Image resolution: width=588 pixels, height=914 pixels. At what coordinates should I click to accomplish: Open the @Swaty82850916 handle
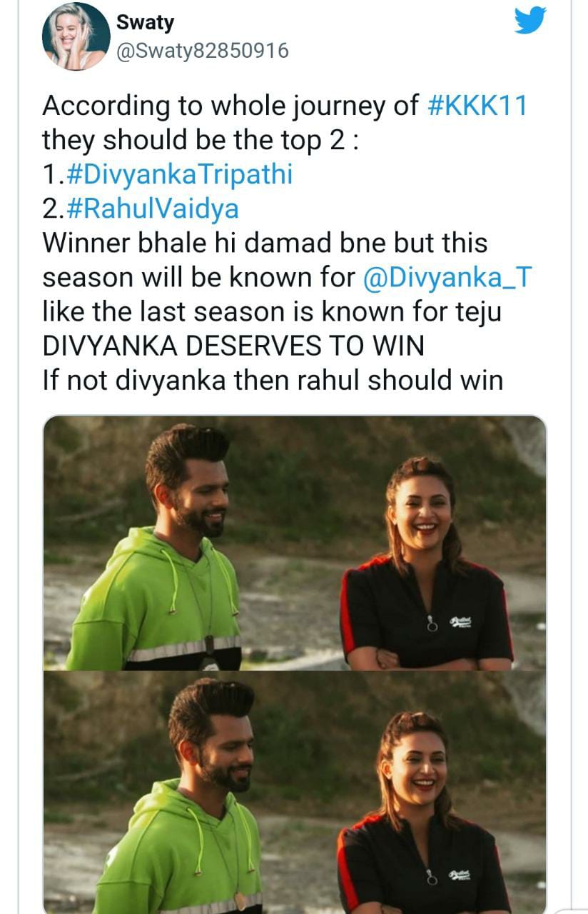coord(202,51)
